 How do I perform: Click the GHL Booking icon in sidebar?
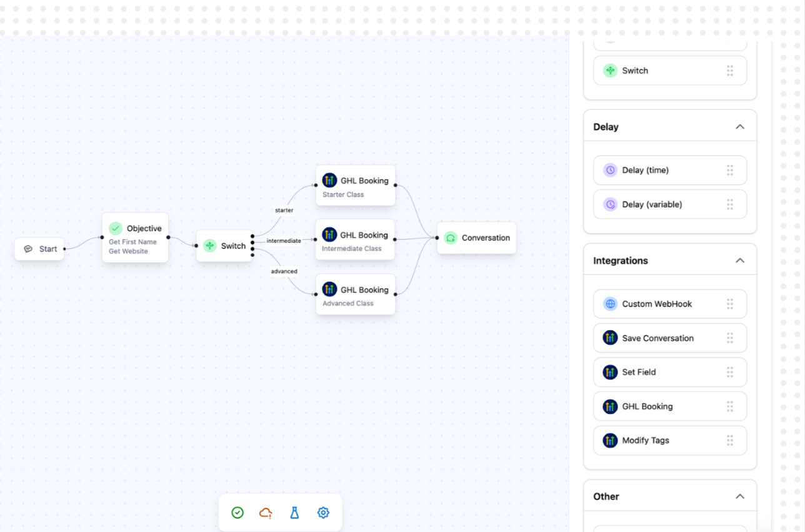coord(610,406)
